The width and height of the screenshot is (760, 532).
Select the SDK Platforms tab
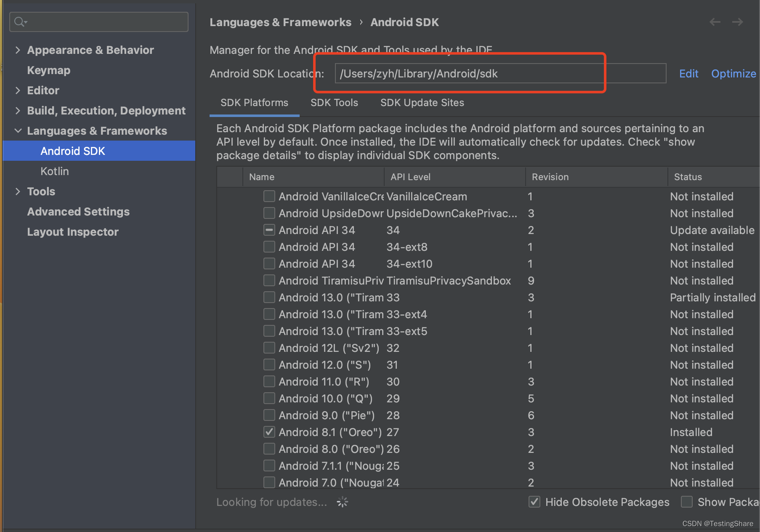pos(254,102)
